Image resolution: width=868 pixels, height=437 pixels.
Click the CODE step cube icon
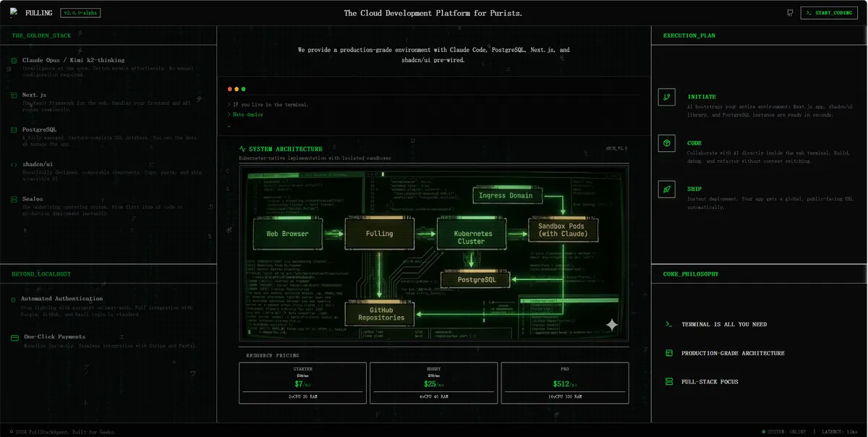[x=666, y=143]
